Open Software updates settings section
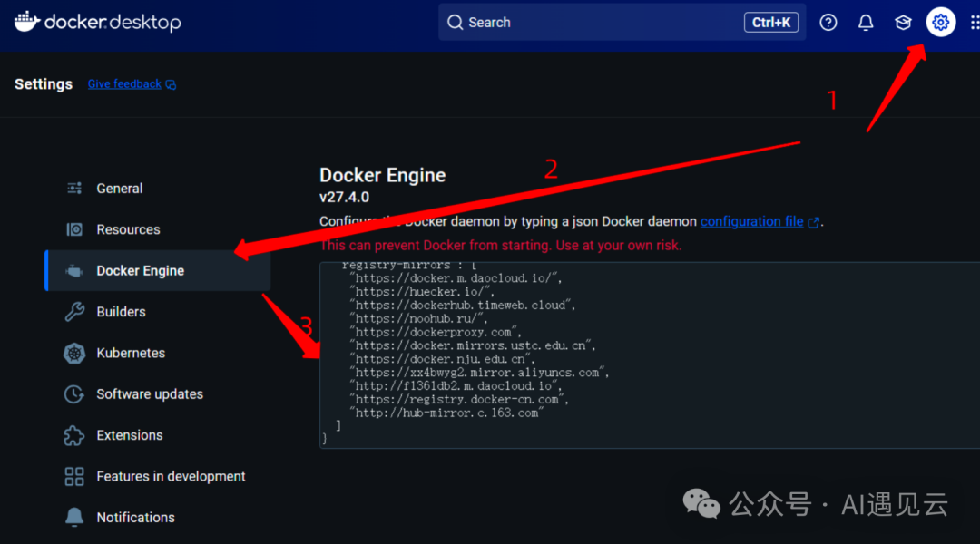 pos(158,394)
